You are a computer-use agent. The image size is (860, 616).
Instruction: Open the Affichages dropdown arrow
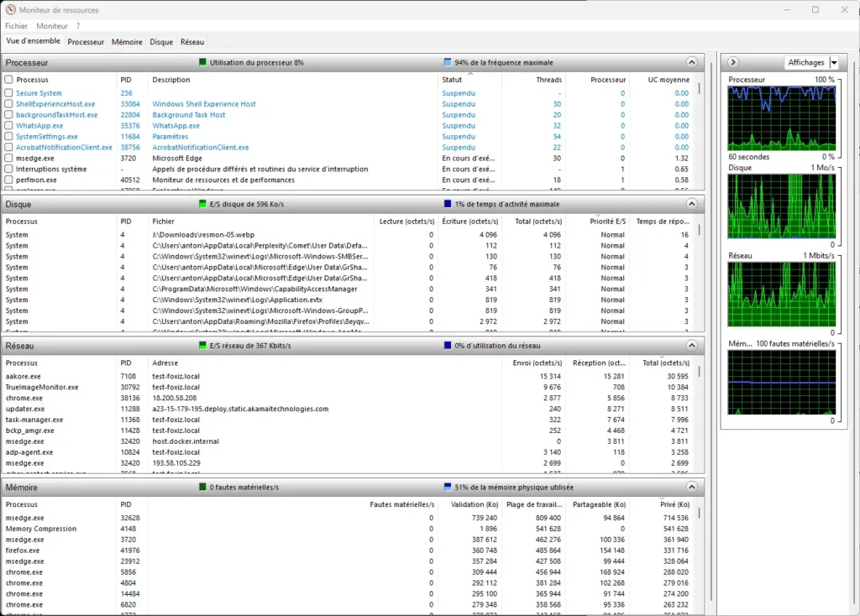coord(833,63)
